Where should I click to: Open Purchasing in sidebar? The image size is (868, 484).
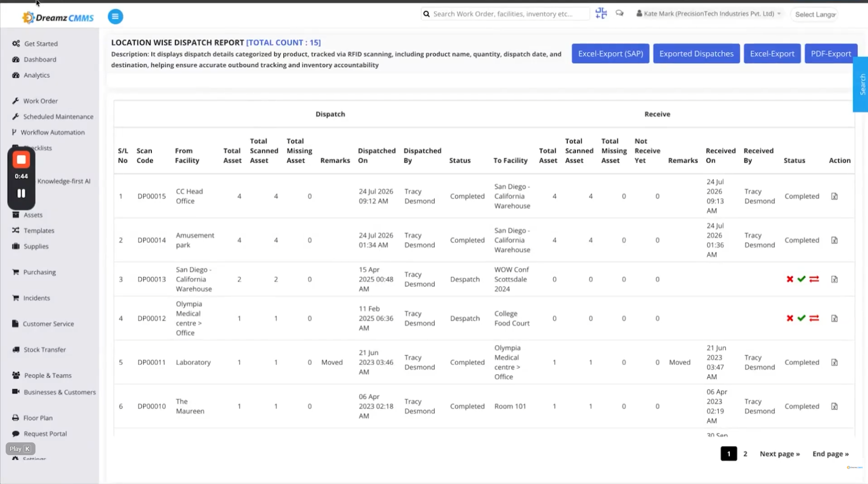point(34,272)
